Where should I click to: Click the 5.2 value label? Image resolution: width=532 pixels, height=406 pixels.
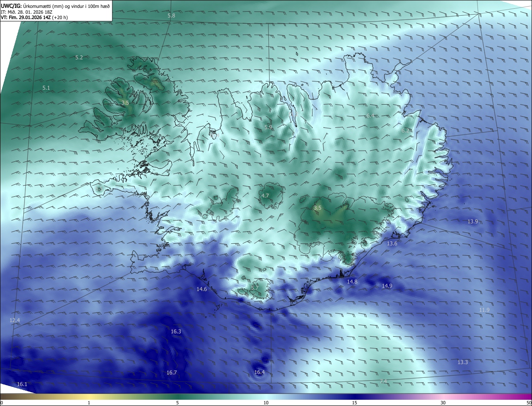(x=79, y=57)
